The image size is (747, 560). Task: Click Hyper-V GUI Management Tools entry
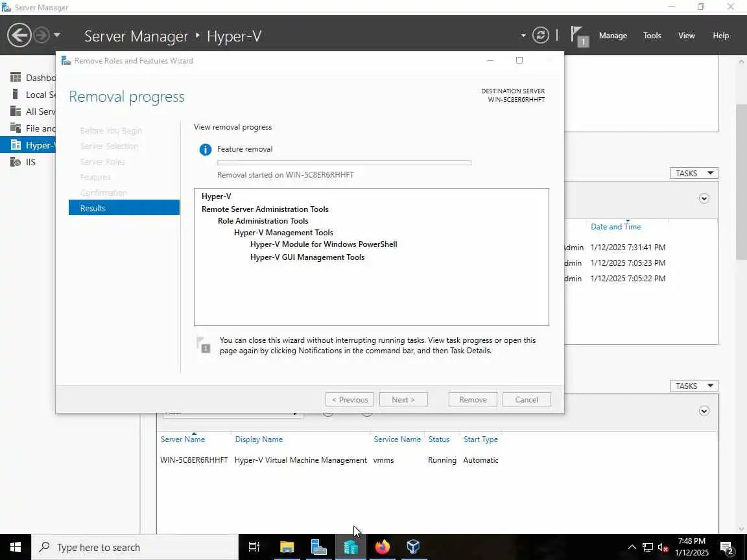tap(307, 257)
